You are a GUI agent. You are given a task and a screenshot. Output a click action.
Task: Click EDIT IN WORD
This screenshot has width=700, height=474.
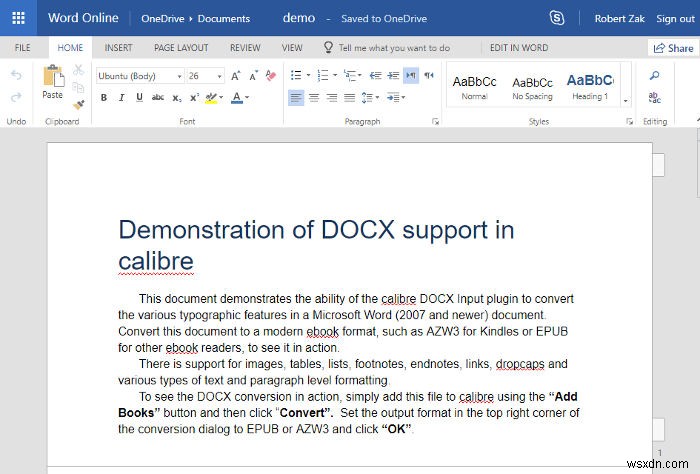[519, 48]
